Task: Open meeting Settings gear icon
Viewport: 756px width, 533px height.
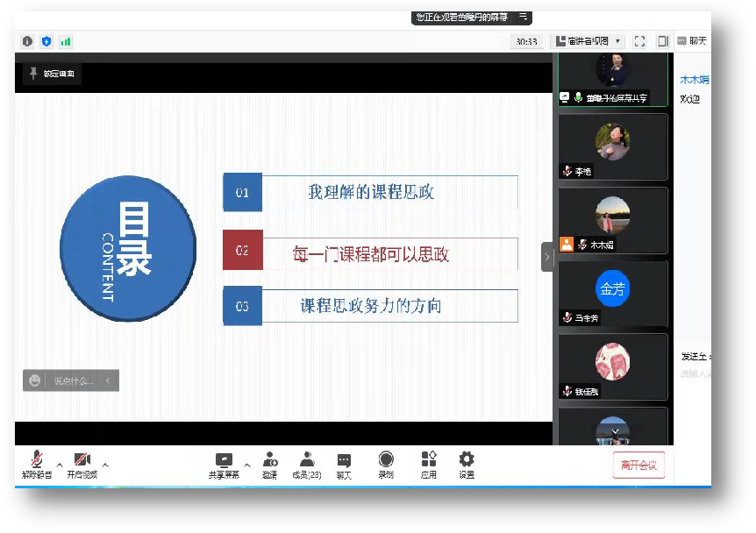Action: 467,461
